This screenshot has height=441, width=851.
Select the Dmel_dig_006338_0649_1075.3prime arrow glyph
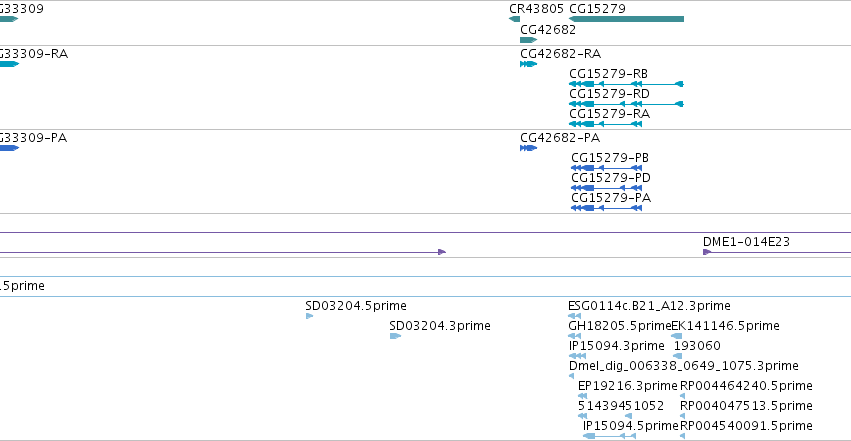click(x=571, y=376)
